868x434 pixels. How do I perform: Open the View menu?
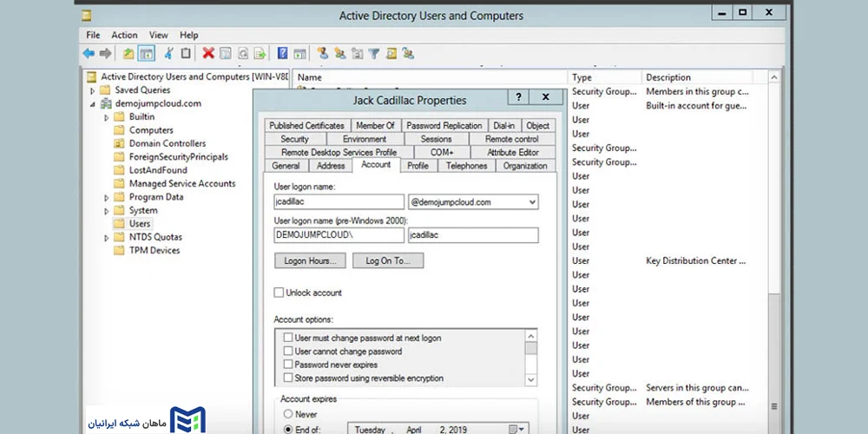coord(158,35)
